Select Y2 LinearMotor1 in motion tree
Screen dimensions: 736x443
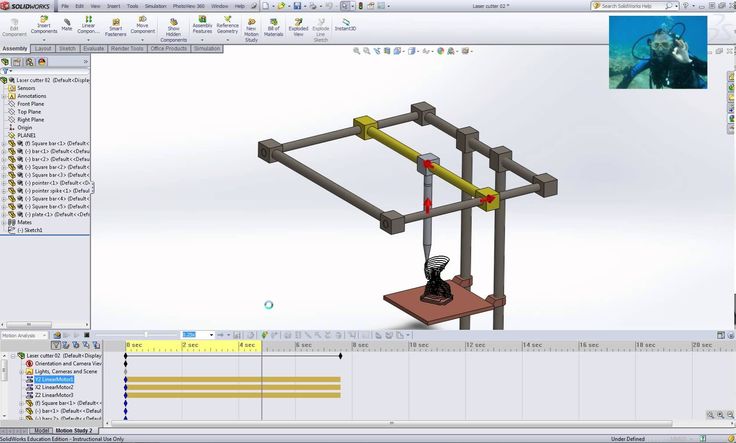(x=54, y=379)
